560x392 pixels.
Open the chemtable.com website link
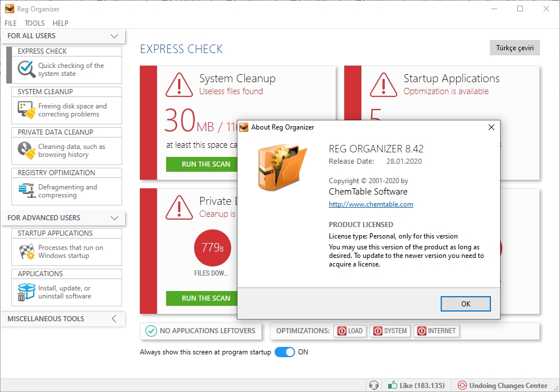click(370, 204)
